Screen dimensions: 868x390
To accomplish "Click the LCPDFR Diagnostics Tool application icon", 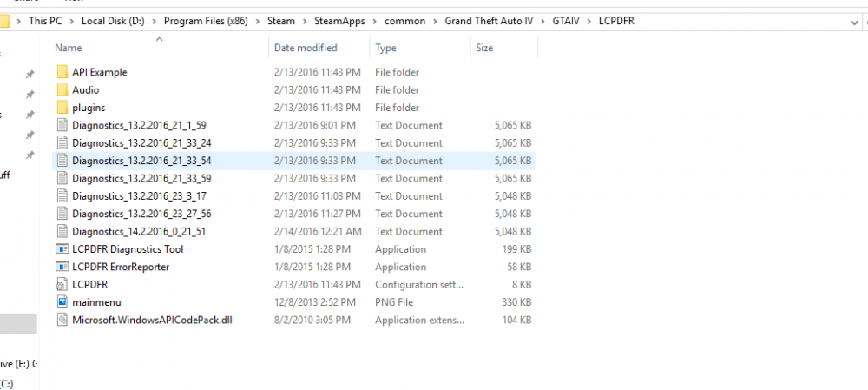I will click(62, 249).
